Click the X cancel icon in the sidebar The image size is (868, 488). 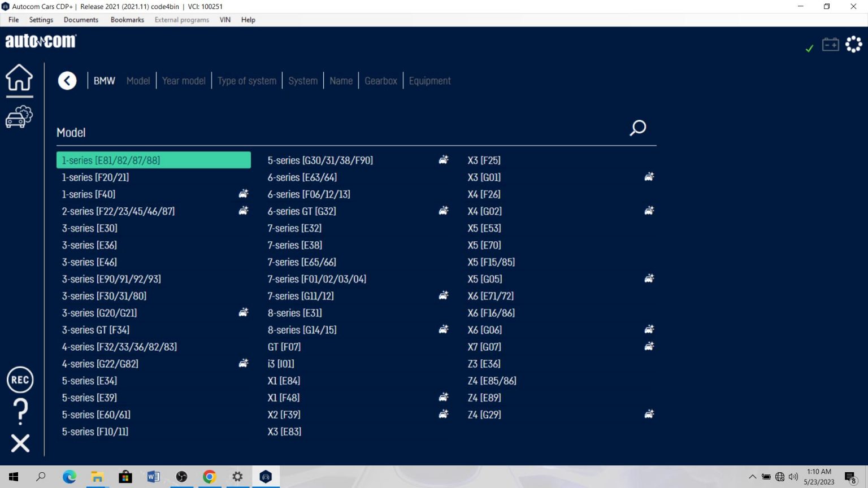20,443
